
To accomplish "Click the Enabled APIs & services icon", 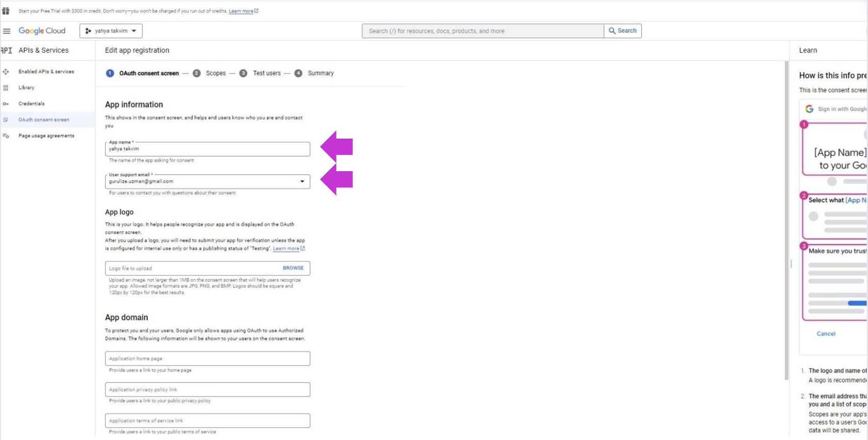I will coord(6,72).
